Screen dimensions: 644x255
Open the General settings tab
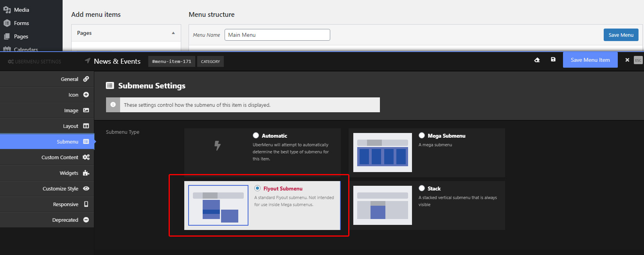[x=69, y=79]
